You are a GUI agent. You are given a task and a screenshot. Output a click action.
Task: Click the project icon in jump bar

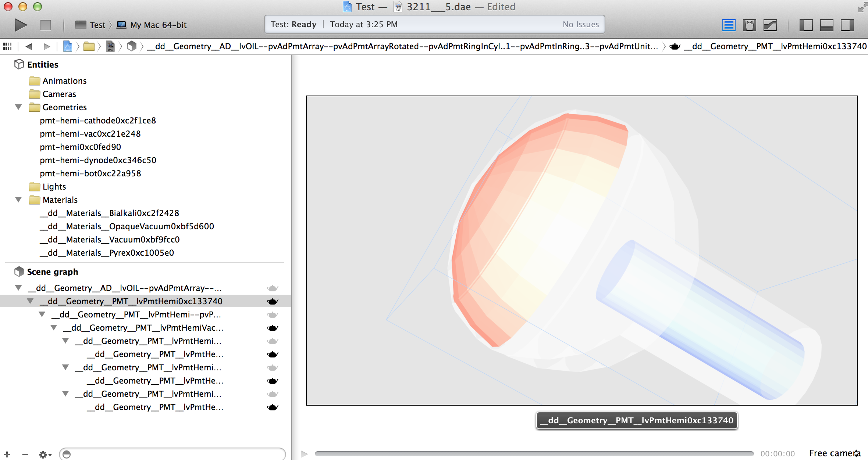click(x=68, y=46)
